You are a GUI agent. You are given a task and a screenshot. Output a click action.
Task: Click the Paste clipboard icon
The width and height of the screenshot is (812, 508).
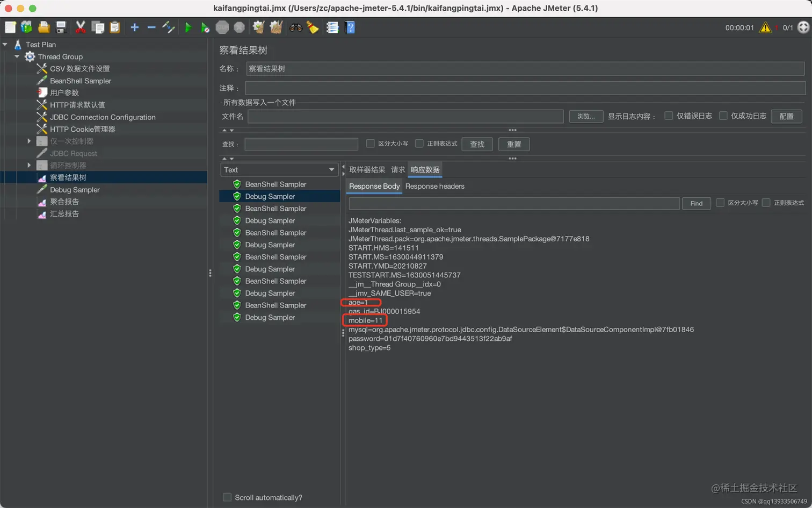(x=115, y=27)
